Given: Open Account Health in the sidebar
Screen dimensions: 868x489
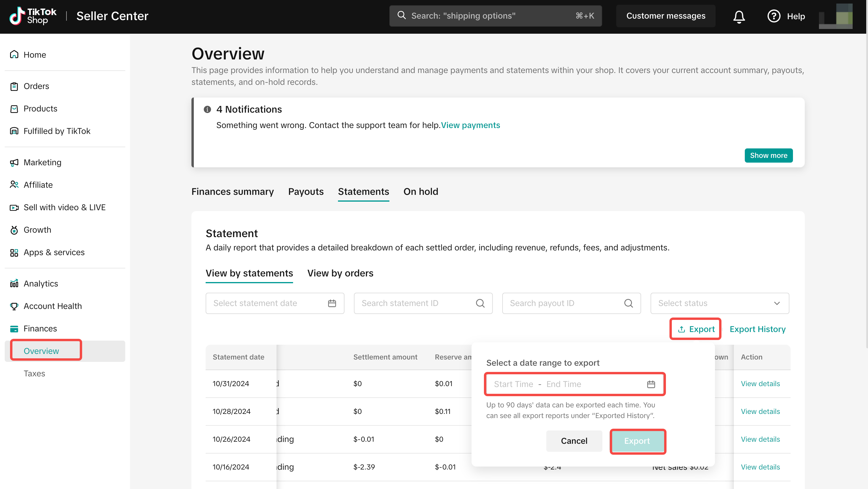Looking at the screenshot, I should coord(53,306).
